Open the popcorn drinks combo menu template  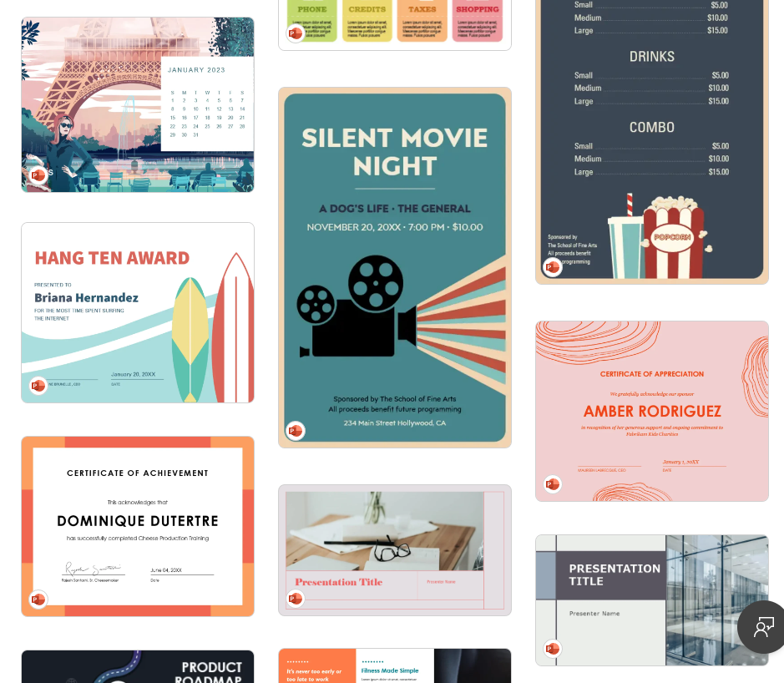pos(651,142)
